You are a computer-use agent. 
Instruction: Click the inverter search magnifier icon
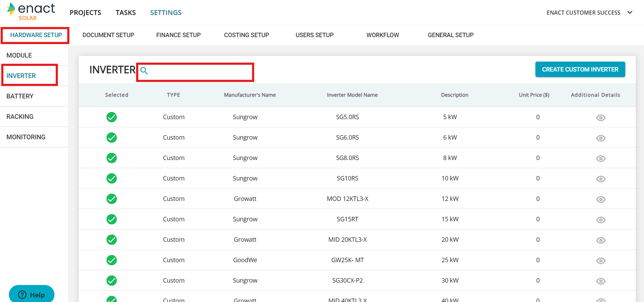144,70
